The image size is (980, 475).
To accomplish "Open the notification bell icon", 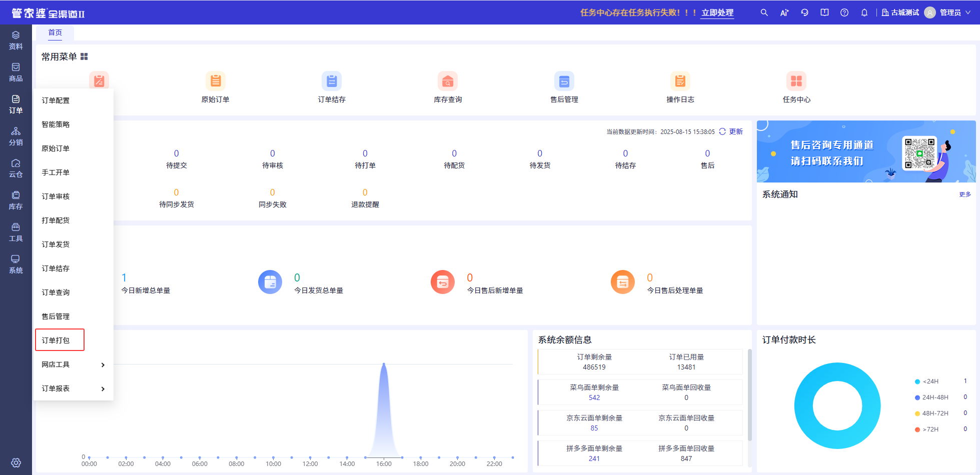I will click(864, 12).
